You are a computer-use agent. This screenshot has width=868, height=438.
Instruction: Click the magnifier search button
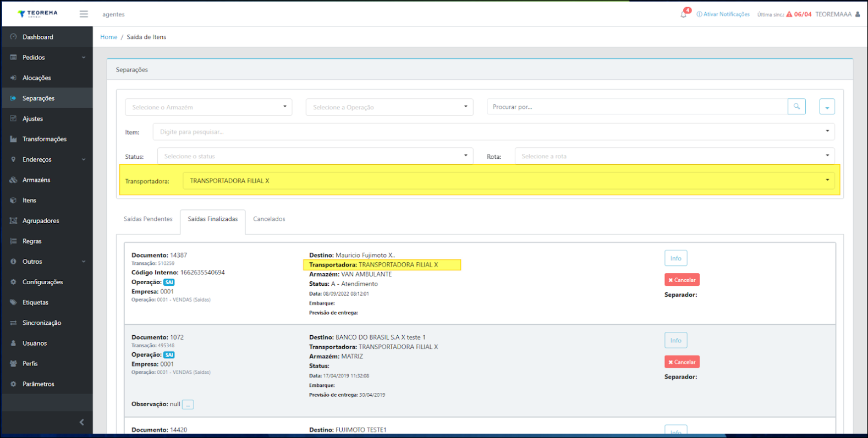tap(796, 107)
